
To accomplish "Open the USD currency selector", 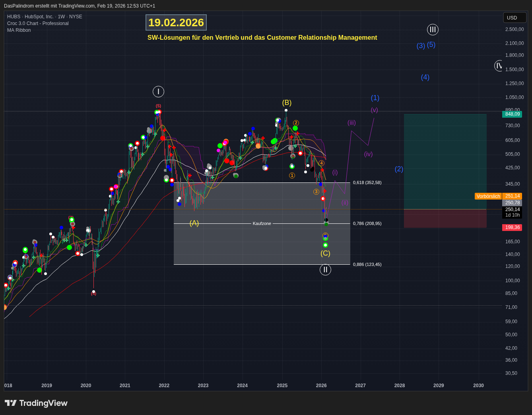I will click(x=514, y=17).
